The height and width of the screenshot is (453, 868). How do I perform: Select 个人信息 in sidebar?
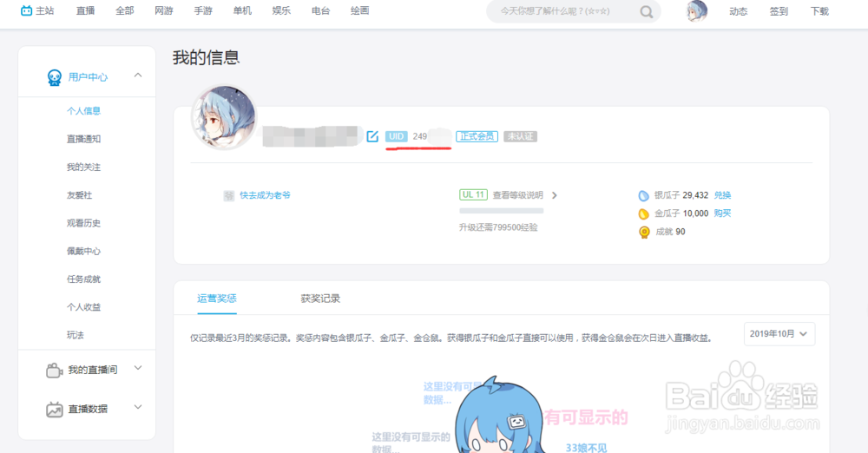(83, 111)
